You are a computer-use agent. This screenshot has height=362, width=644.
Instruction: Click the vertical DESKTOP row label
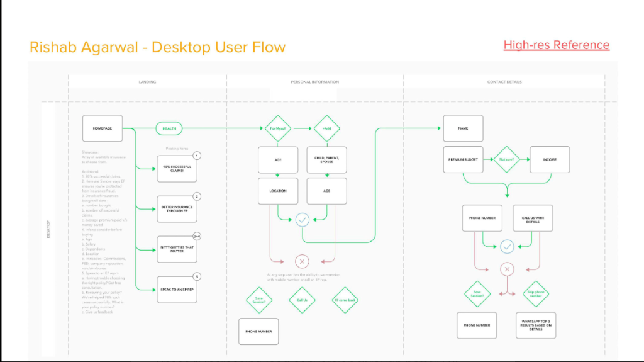click(48, 230)
